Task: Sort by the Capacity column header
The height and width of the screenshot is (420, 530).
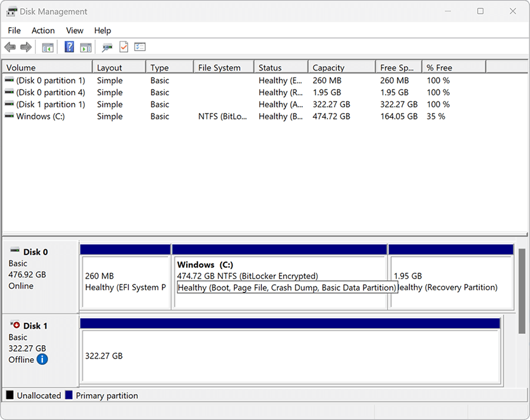Action: 342,68
